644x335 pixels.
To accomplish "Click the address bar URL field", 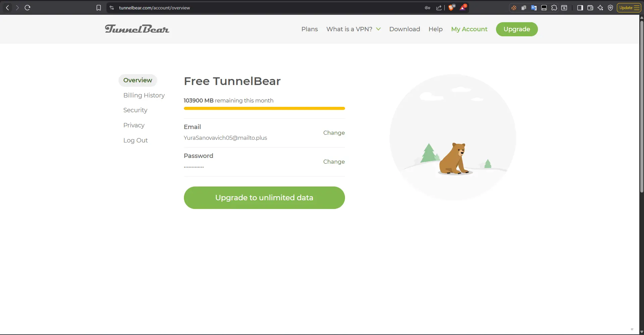I will click(x=268, y=8).
